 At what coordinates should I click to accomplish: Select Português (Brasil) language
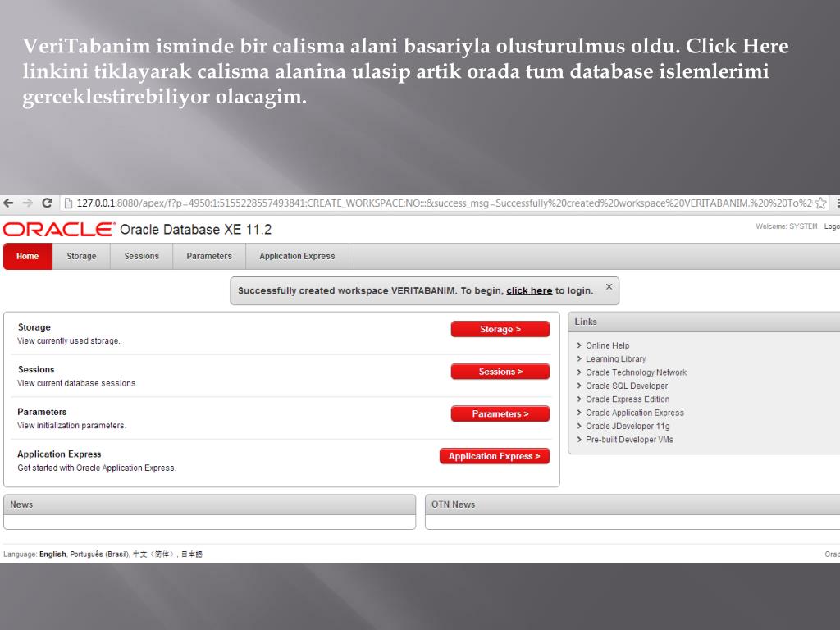click(99, 554)
